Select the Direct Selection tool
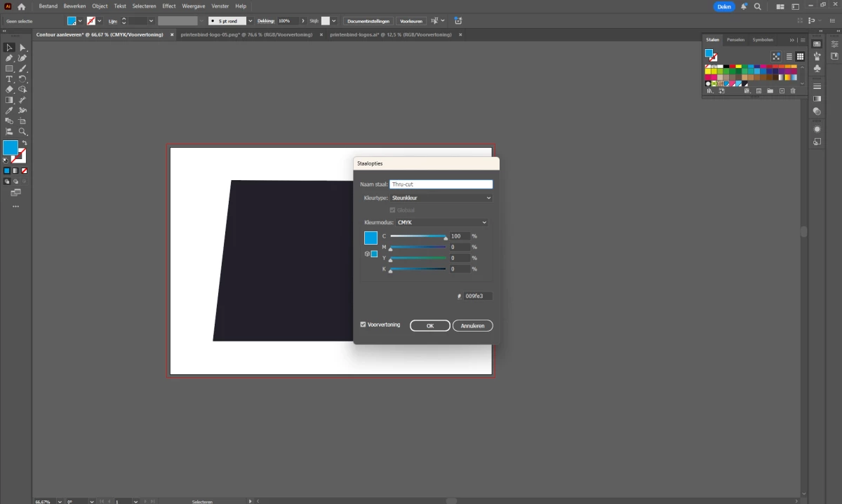Viewport: 842px width, 504px height. 22,48
